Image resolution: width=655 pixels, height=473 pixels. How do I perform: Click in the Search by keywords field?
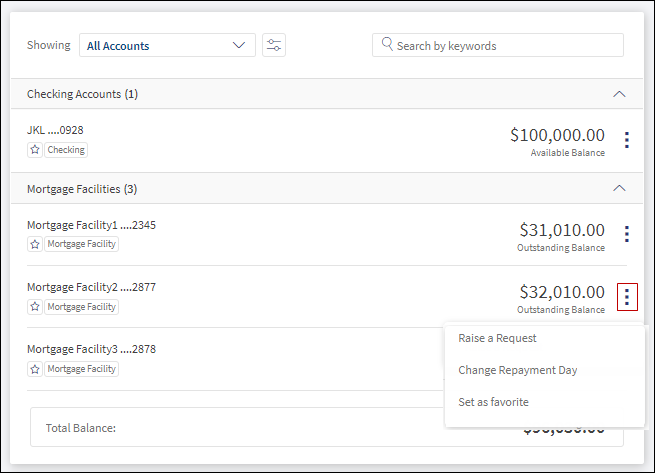498,45
